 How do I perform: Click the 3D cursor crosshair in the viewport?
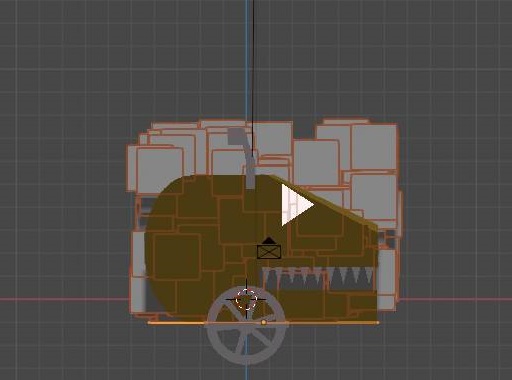pos(247,299)
